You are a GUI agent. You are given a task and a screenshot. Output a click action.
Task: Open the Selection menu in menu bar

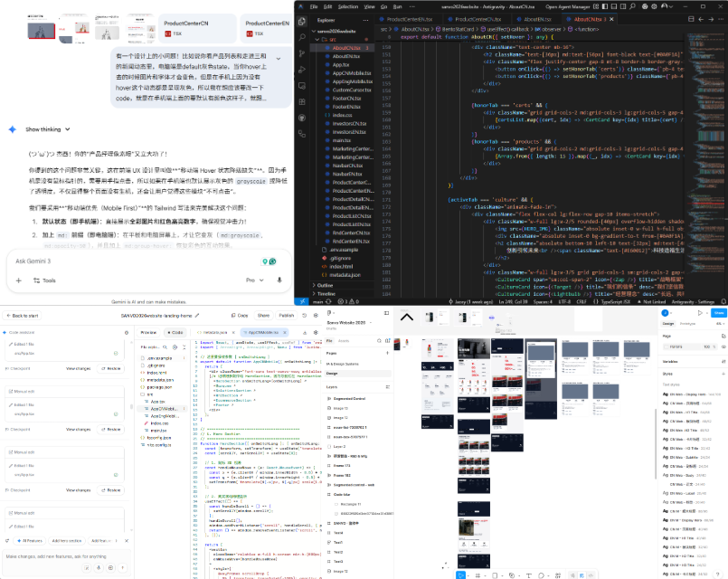[x=349, y=5]
